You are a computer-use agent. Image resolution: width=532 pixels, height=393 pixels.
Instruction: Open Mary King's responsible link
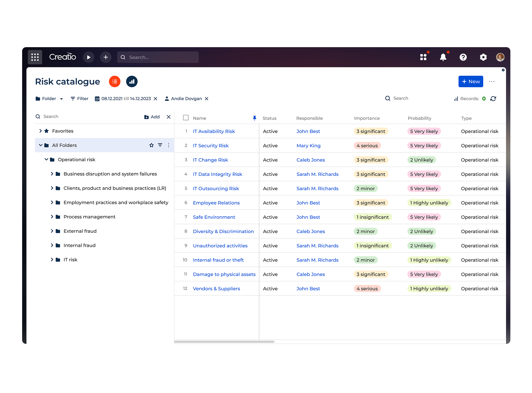tap(308, 145)
